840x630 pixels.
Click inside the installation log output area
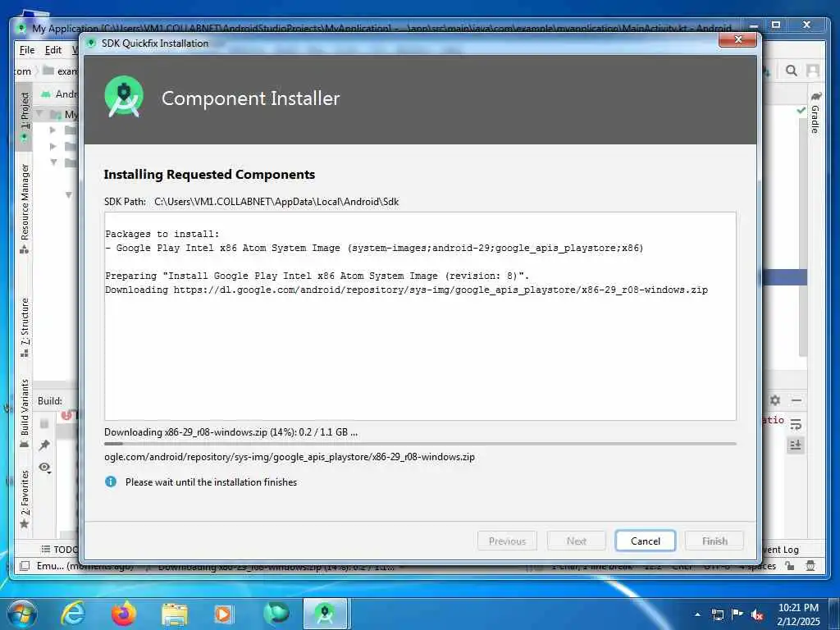(420, 316)
